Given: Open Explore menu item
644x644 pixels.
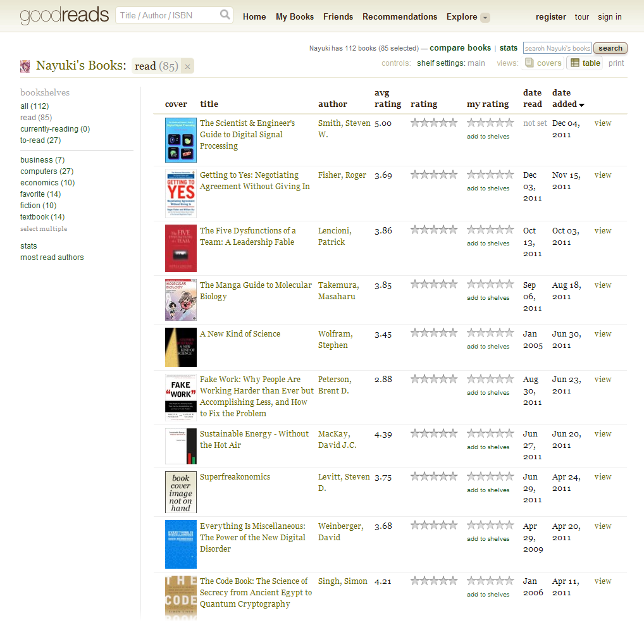Looking at the screenshot, I should click(x=462, y=17).
